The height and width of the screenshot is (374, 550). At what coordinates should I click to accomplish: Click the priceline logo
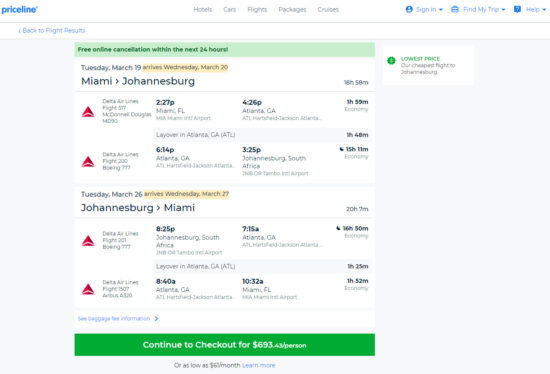[20, 10]
